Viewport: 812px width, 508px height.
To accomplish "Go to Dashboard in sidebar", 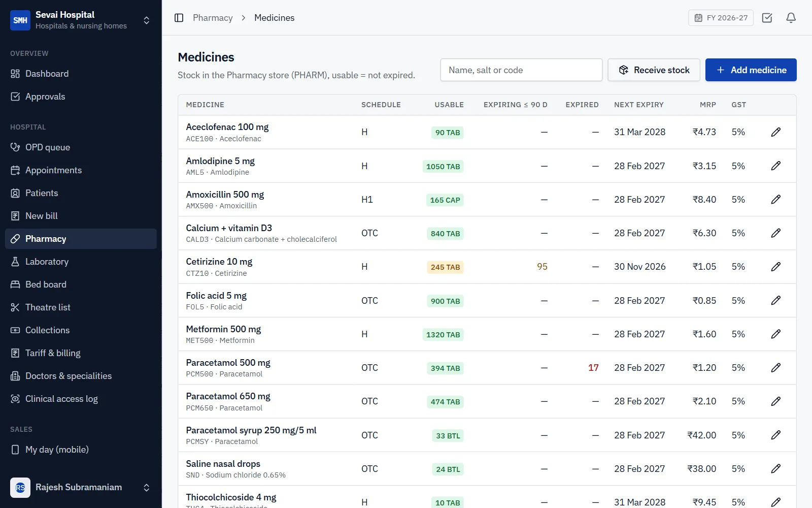I will (81, 74).
